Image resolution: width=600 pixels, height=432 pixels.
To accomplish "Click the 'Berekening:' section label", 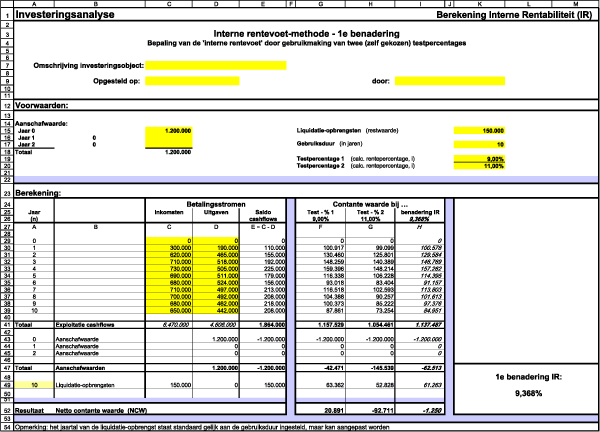I will [38, 193].
